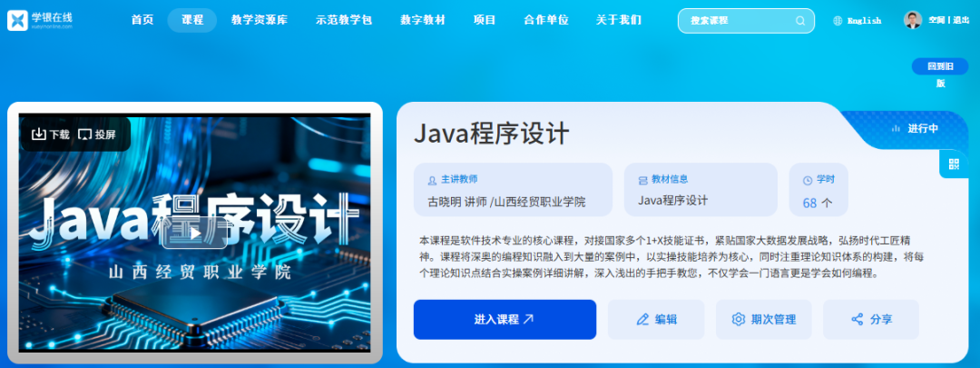Click the 投屏 screen cast icon
This screenshot has width=980, height=368.
pyautogui.click(x=85, y=134)
